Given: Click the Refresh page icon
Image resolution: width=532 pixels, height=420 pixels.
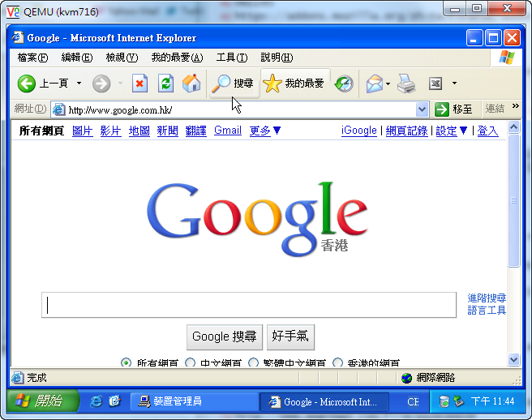Looking at the screenshot, I should pyautogui.click(x=165, y=84).
